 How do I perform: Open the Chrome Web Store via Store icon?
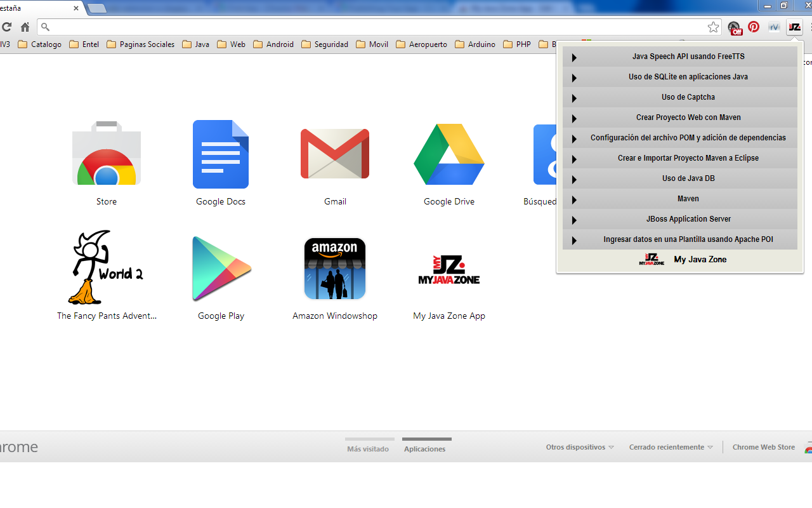pyautogui.click(x=106, y=154)
